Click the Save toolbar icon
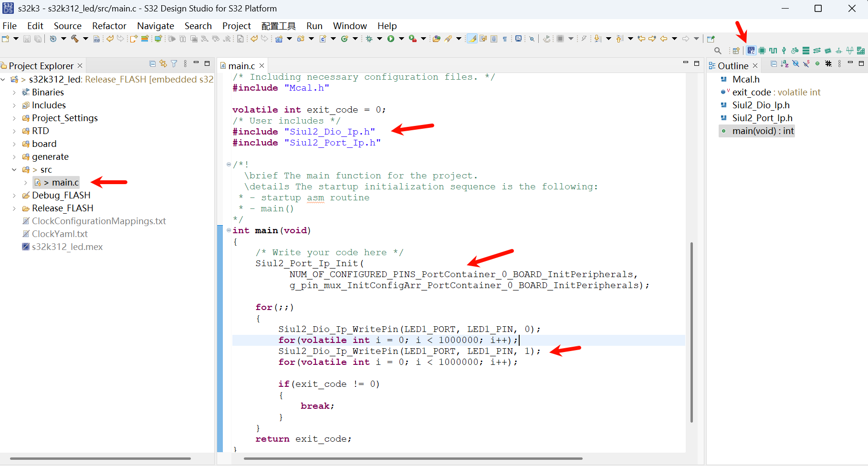This screenshot has width=868, height=466. (27, 39)
